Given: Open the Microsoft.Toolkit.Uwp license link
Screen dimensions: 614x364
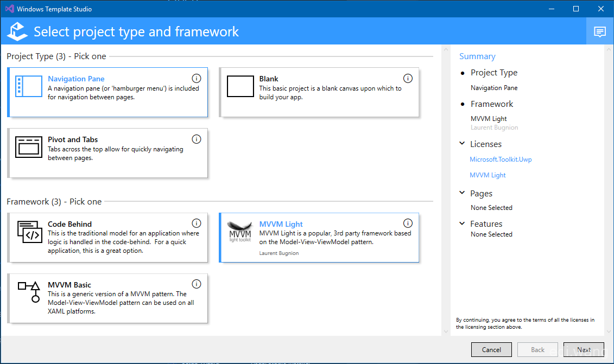Looking at the screenshot, I should [501, 159].
